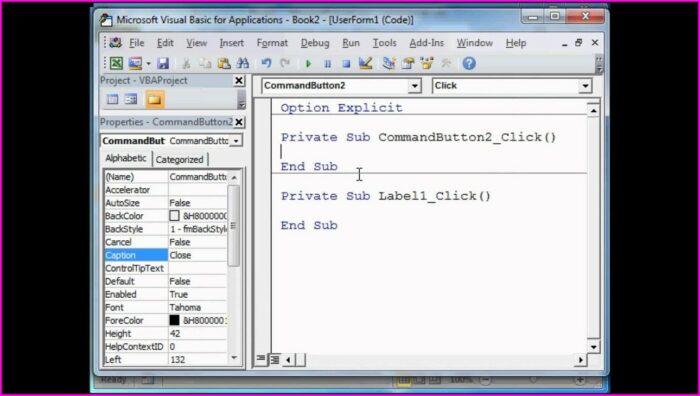Open the Insert UserForm dropdown arrow
The image size is (700, 396).
[x=148, y=64]
